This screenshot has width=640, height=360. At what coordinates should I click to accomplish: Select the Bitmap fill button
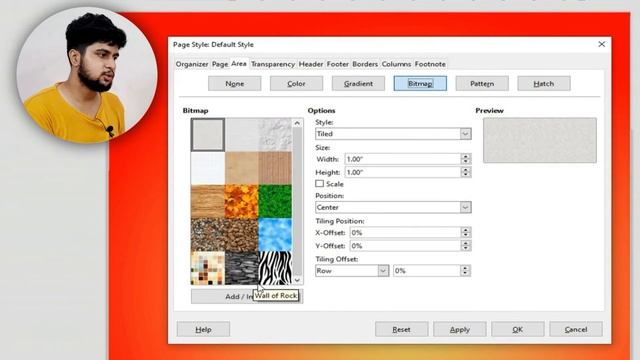click(420, 84)
